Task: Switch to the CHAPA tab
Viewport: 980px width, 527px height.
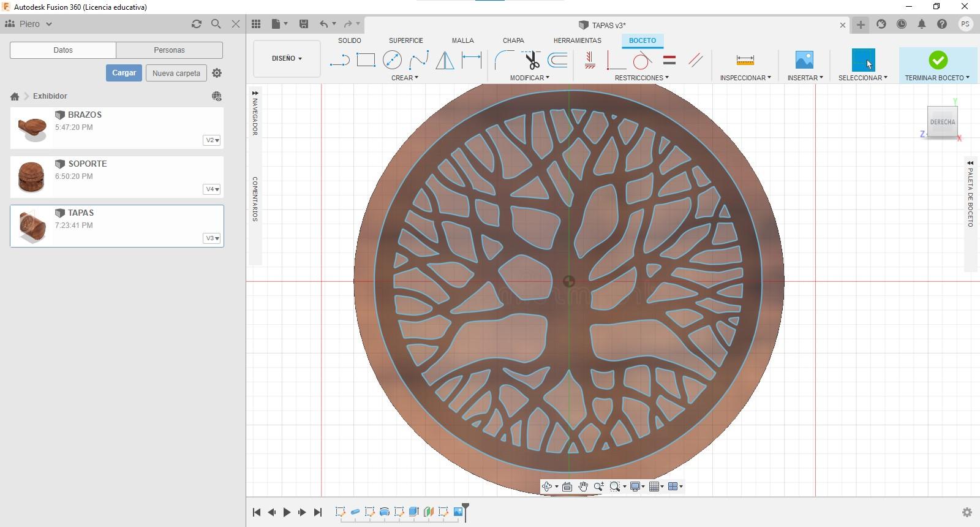Action: click(x=513, y=40)
